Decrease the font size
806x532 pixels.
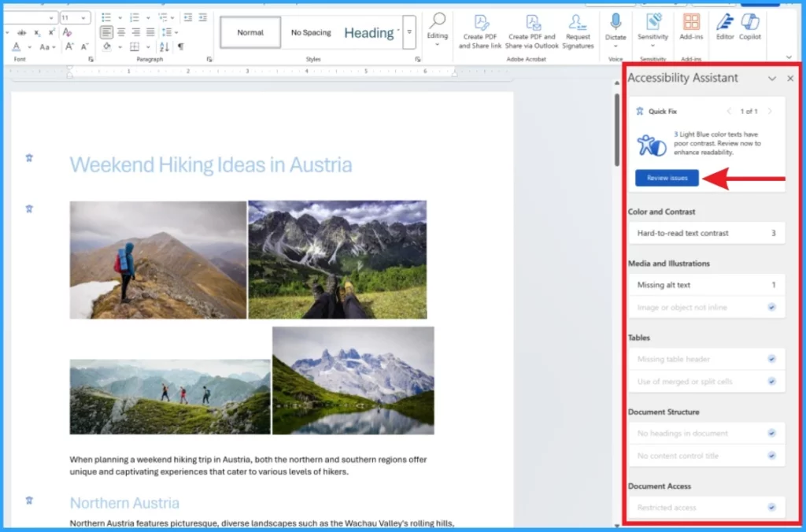[85, 46]
